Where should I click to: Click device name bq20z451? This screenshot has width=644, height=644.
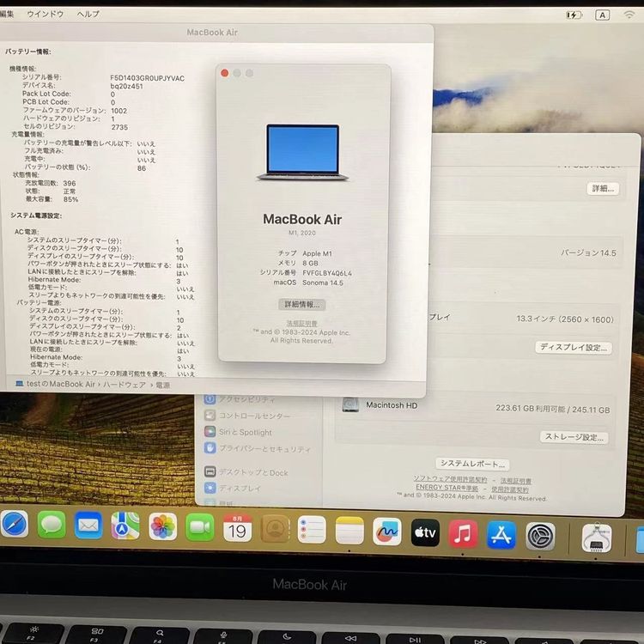pyautogui.click(x=126, y=86)
